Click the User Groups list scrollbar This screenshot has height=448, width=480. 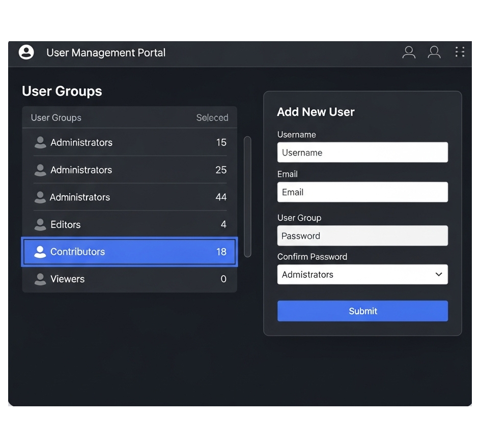click(x=247, y=196)
